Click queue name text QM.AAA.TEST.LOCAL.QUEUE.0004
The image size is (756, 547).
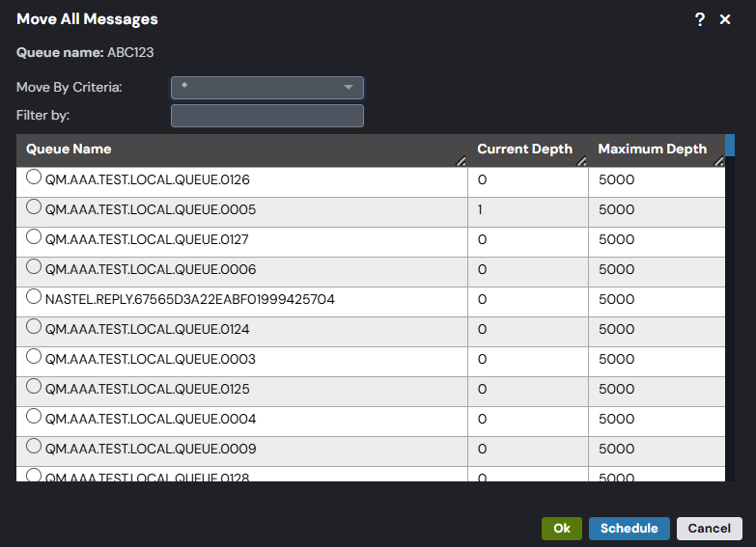(151, 419)
